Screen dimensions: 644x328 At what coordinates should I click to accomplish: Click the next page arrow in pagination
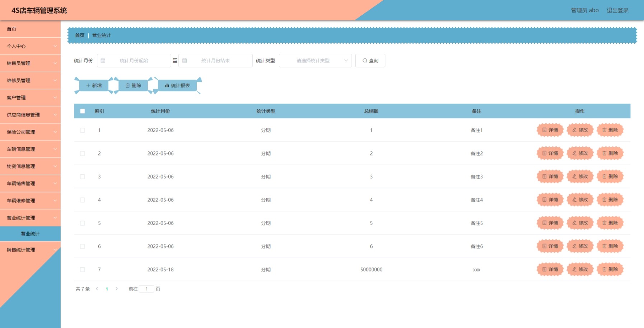[117, 289]
